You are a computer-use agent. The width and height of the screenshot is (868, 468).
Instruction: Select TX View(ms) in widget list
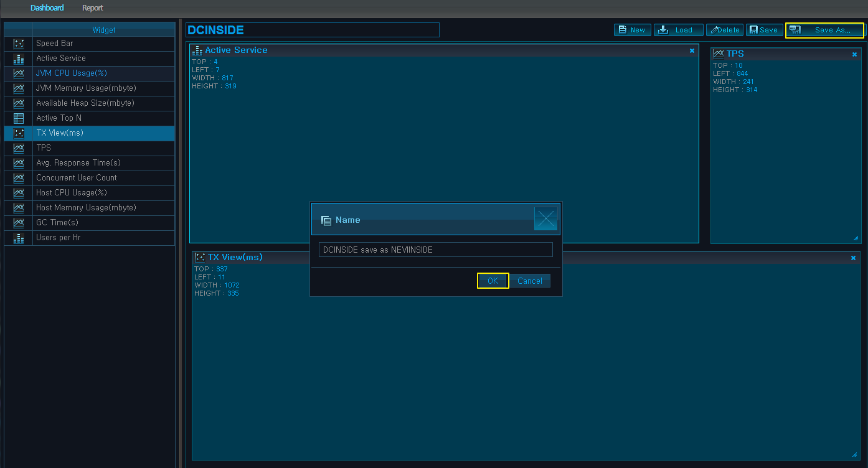90,133
